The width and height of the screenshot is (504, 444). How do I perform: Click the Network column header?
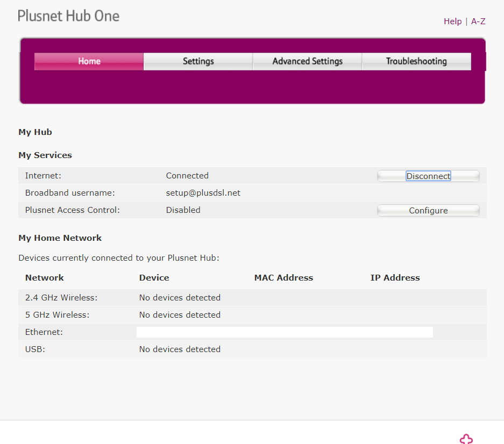[x=45, y=278]
